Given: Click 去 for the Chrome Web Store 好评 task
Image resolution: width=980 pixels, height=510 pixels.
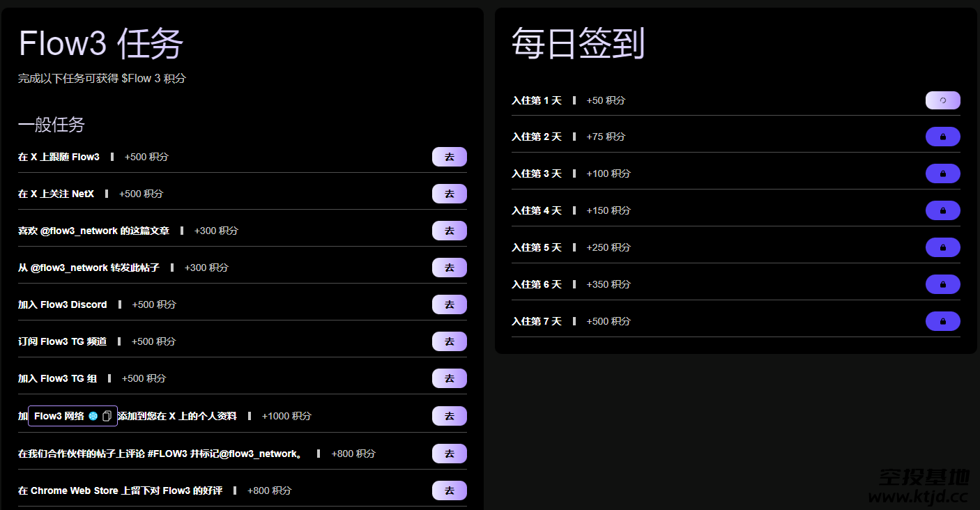Looking at the screenshot, I should tap(450, 490).
